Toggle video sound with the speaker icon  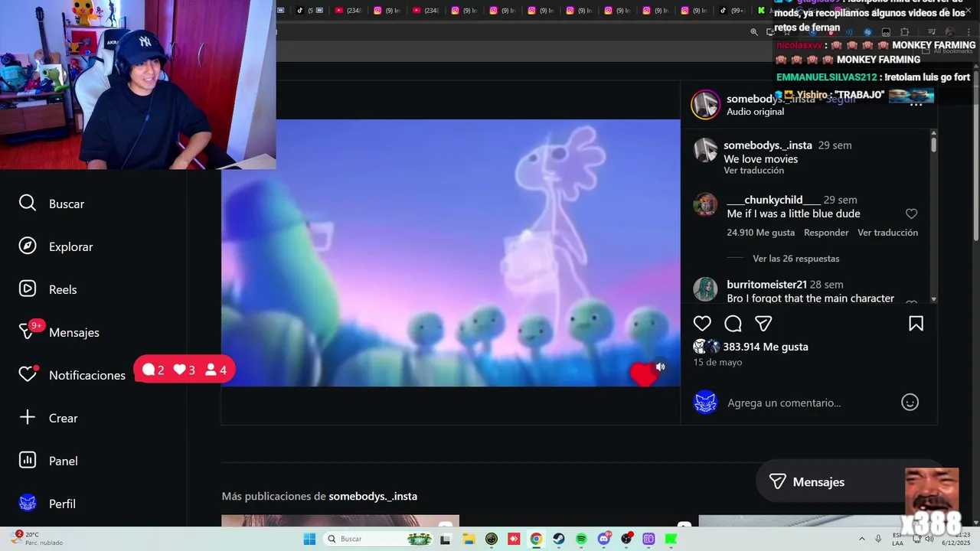(660, 367)
